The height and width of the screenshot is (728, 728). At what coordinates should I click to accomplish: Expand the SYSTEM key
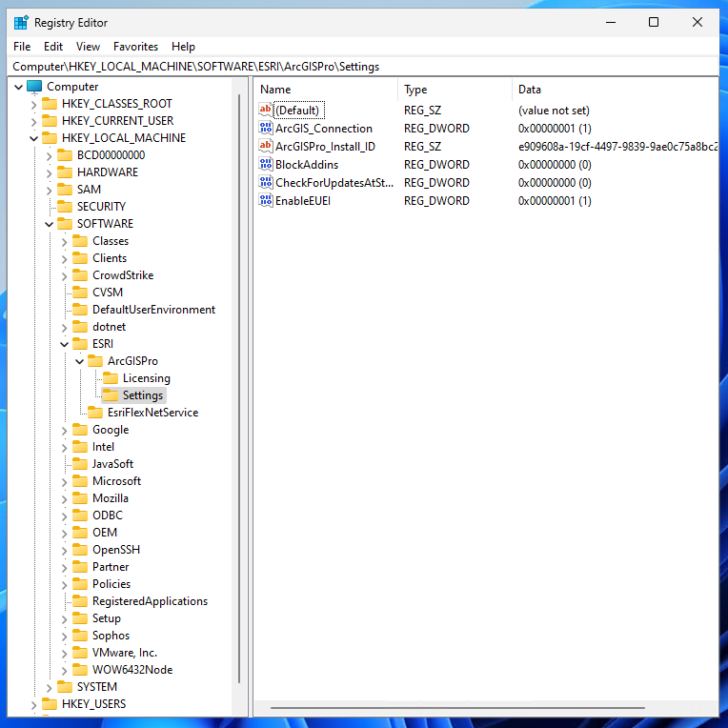pos(50,688)
